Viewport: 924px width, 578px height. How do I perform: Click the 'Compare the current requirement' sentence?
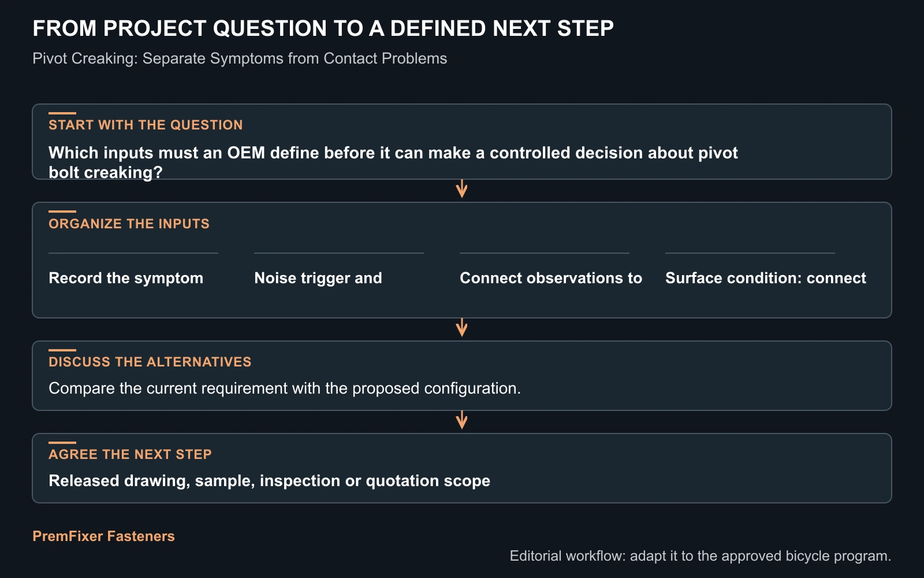click(x=285, y=388)
